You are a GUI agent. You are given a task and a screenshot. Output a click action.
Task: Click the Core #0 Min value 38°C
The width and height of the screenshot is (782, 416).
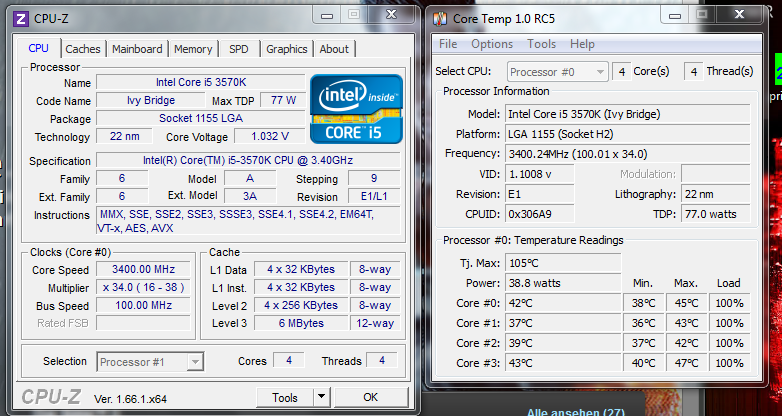click(x=643, y=303)
